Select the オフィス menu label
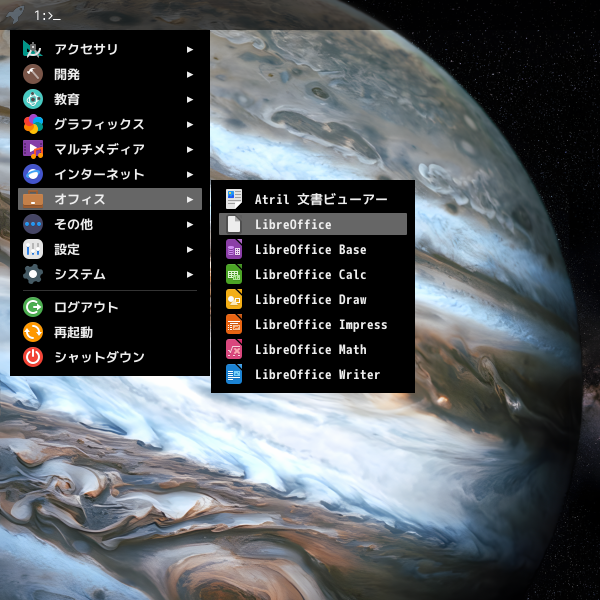Viewport: 600px width, 600px height. pyautogui.click(x=80, y=199)
